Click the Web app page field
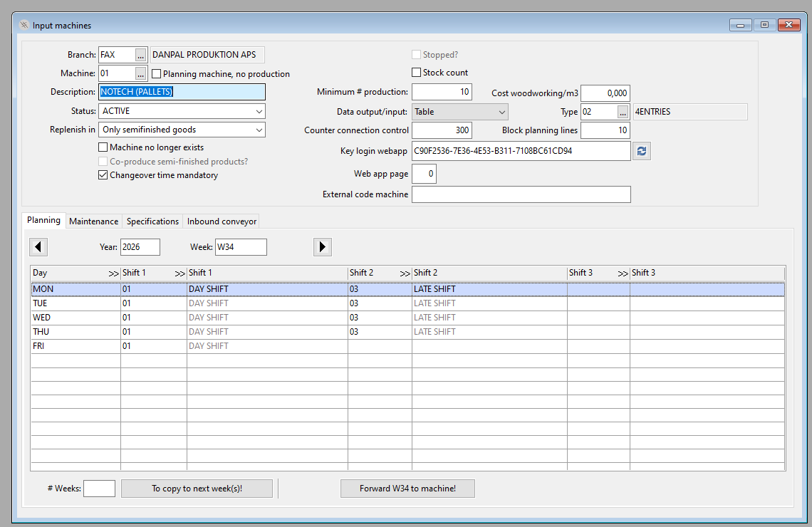The height and width of the screenshot is (527, 812). (x=424, y=174)
